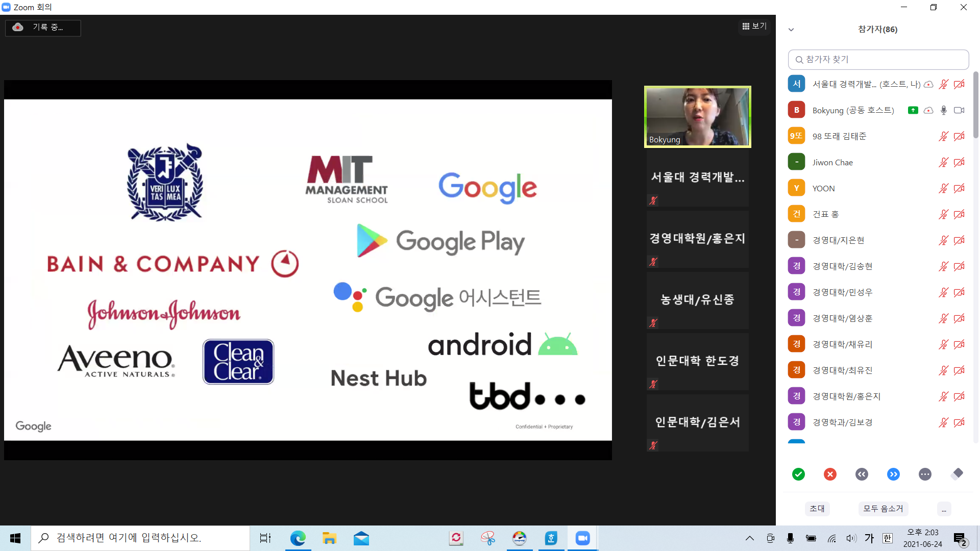Screen dimensions: 980x551
Task: Toggle the host's video camera
Action: coord(959,84)
